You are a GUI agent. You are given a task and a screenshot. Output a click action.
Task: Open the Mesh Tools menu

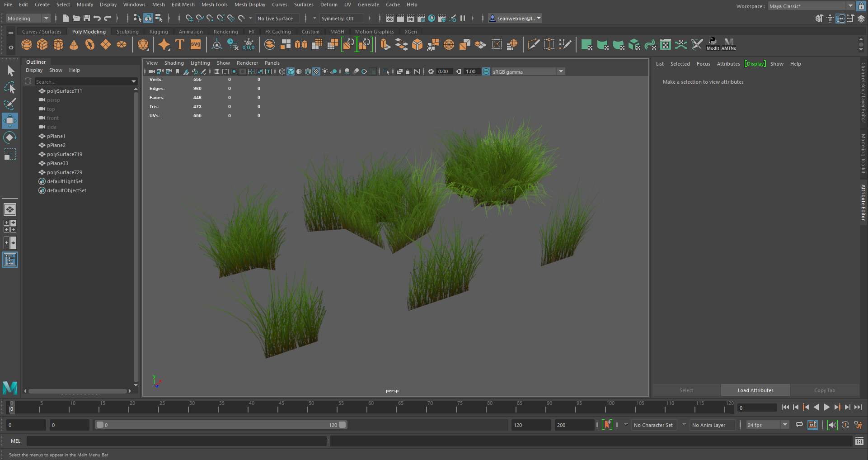214,5
